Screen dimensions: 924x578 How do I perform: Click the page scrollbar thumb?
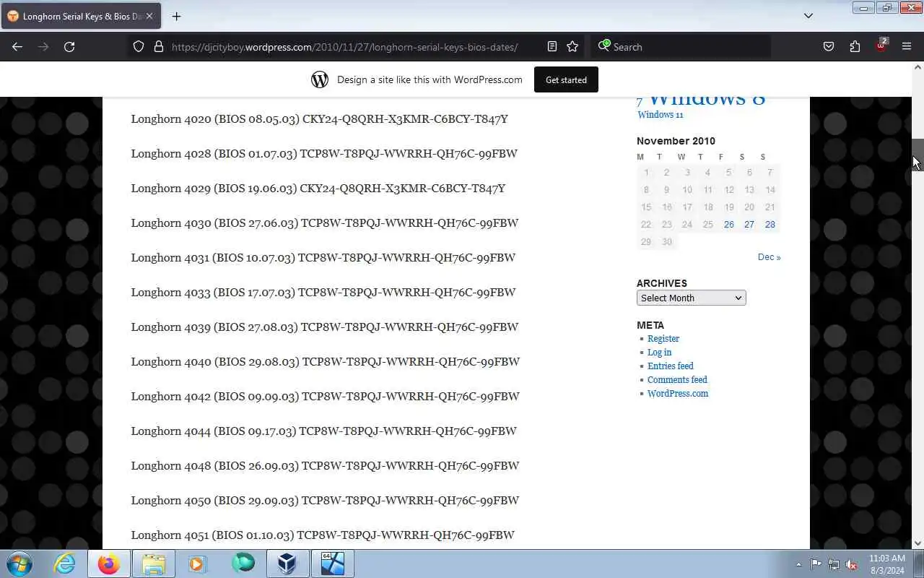pyautogui.click(x=918, y=154)
